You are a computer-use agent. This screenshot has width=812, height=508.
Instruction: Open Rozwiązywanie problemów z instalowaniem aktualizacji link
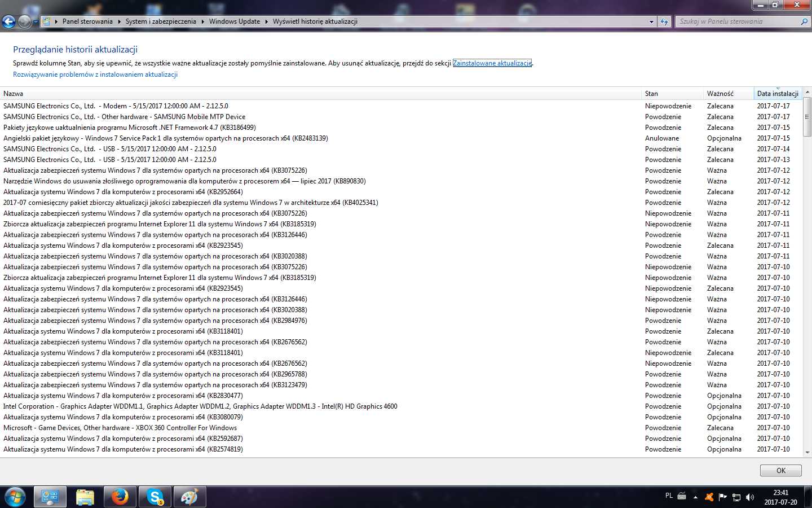coord(95,75)
